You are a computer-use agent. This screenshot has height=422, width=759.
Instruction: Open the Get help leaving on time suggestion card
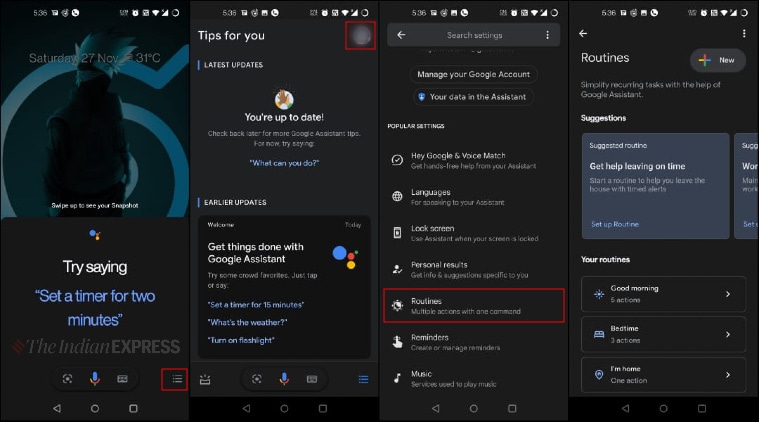point(655,186)
